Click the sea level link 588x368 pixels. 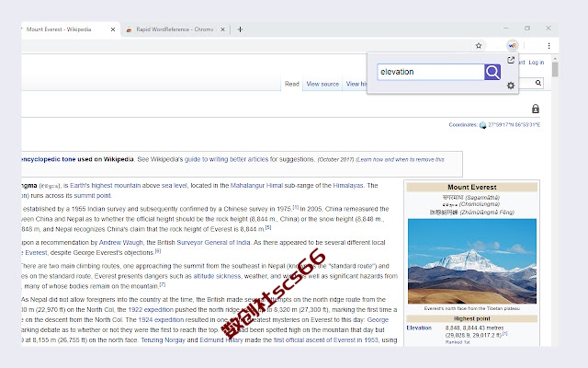[174, 186]
